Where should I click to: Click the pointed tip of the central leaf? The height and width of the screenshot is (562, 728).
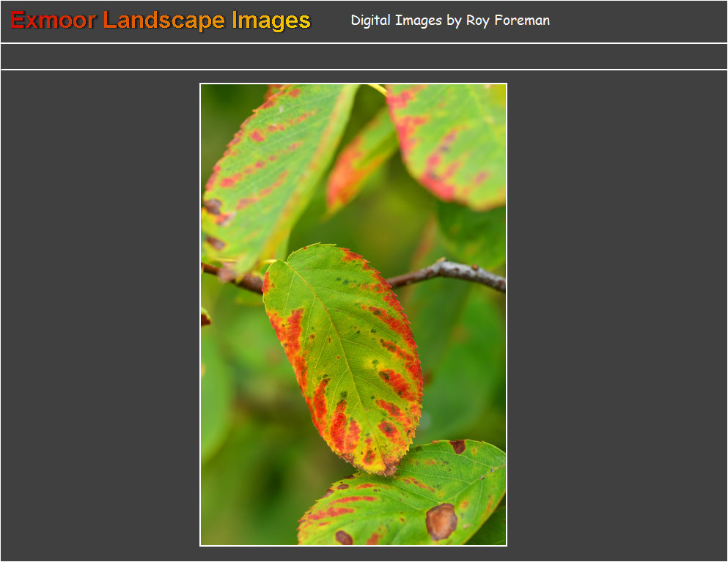pos(388,469)
